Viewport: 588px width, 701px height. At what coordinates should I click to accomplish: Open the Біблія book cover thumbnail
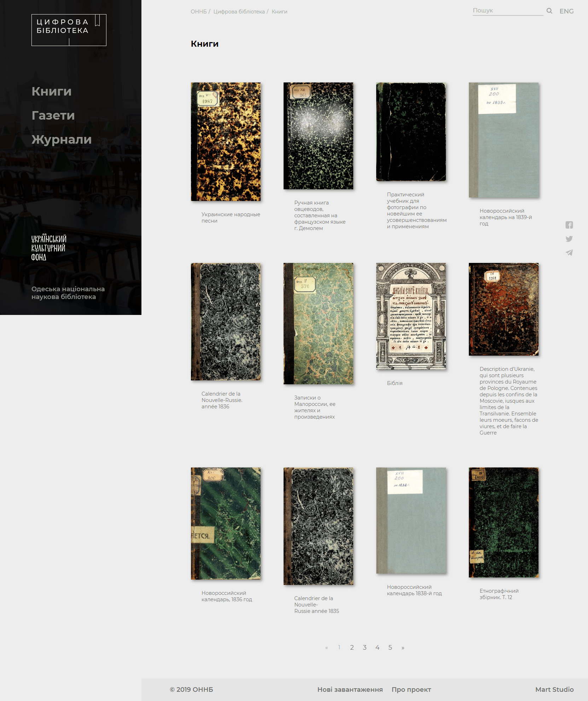tap(411, 316)
